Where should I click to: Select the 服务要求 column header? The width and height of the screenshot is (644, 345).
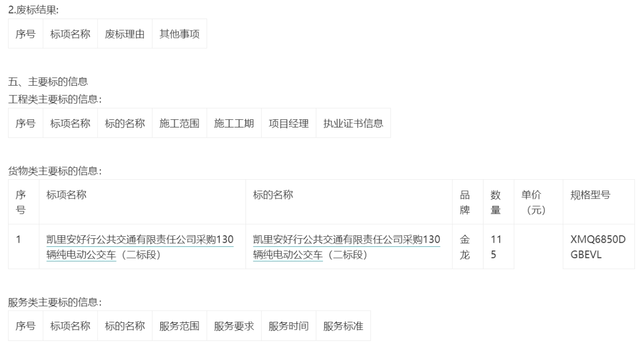click(234, 326)
